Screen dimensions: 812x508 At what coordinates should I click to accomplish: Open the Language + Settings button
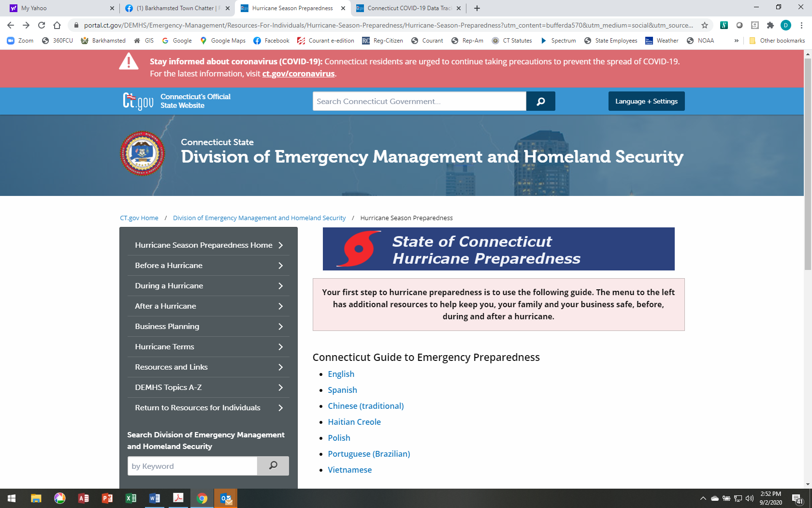[646, 101]
